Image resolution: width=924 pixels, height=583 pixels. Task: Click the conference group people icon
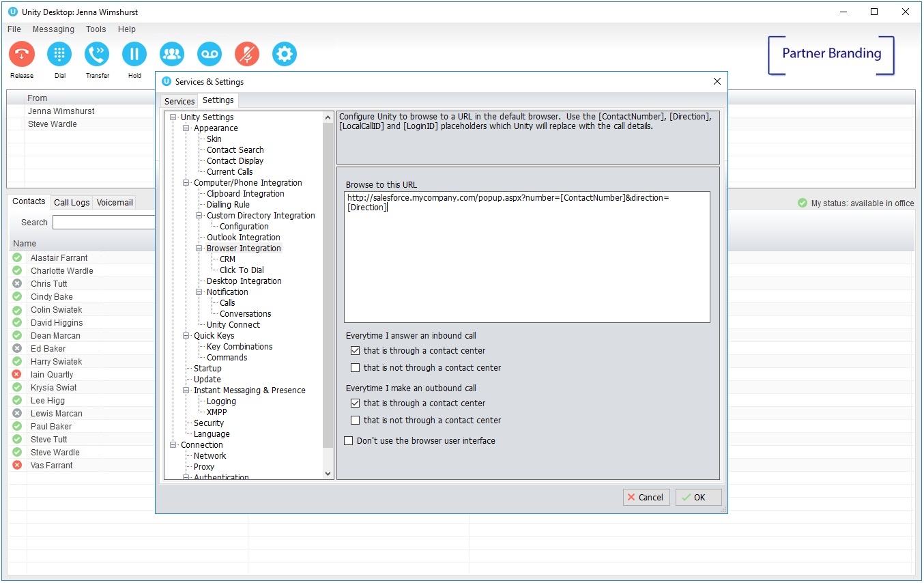click(172, 54)
